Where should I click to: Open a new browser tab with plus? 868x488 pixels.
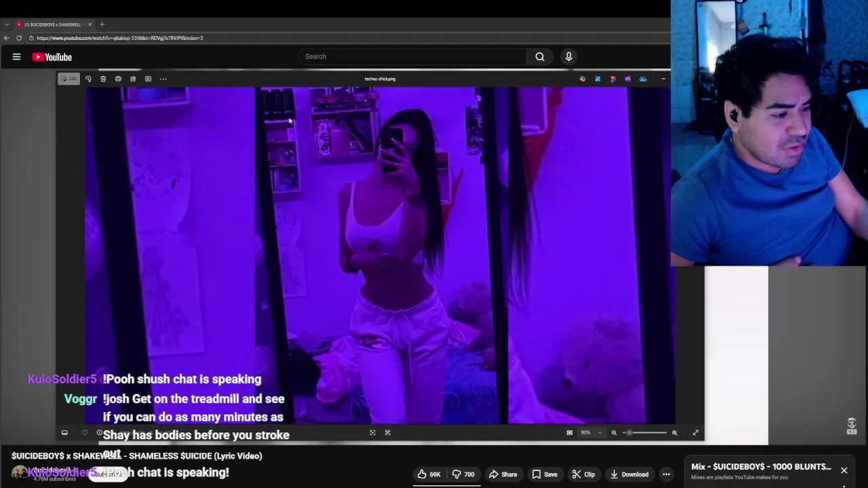tap(102, 24)
